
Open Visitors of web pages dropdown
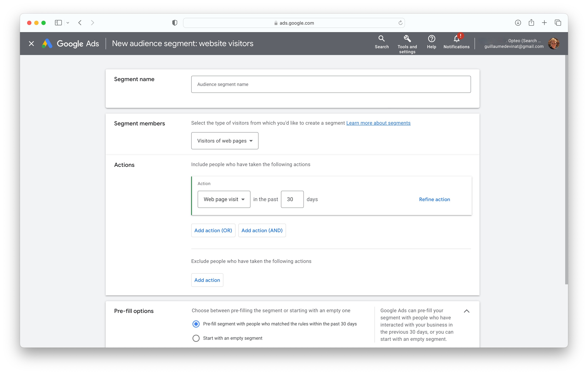225,141
